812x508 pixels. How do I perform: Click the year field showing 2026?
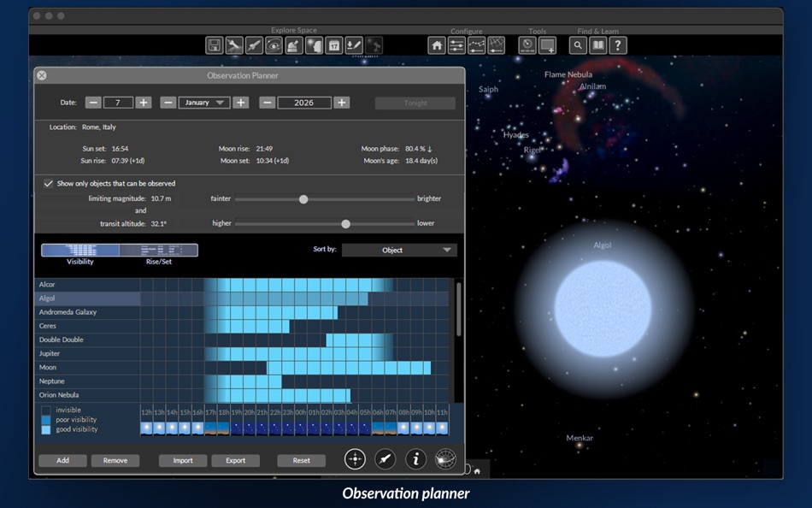304,103
